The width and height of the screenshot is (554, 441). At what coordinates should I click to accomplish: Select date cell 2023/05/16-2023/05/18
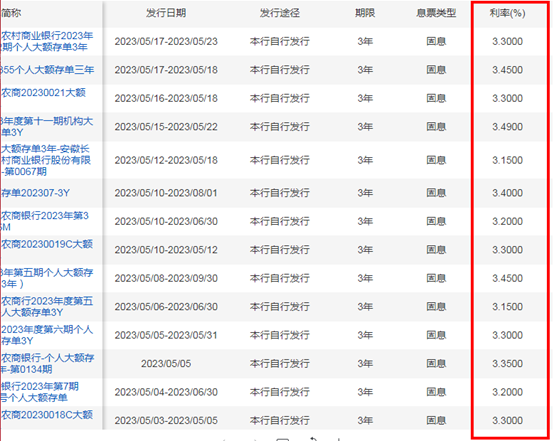(166, 98)
